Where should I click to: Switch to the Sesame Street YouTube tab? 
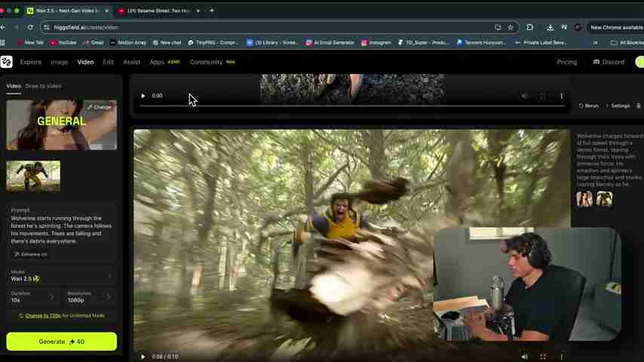coord(158,11)
